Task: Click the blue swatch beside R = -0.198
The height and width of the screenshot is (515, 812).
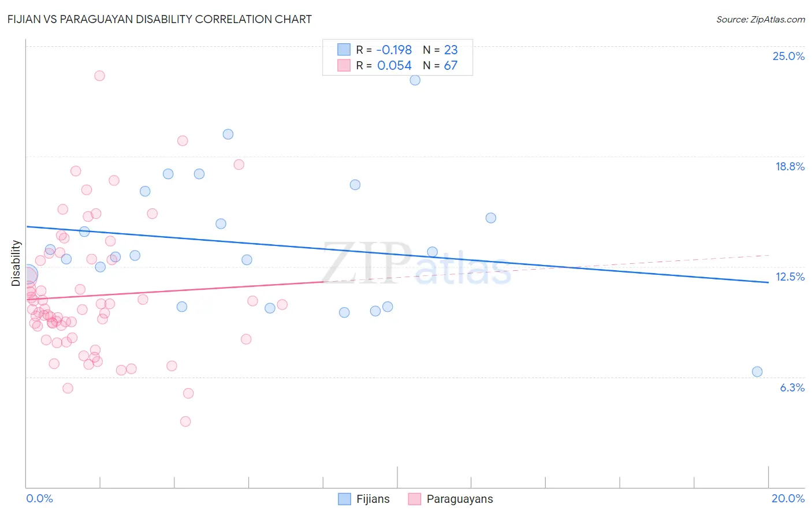Action: (x=344, y=50)
